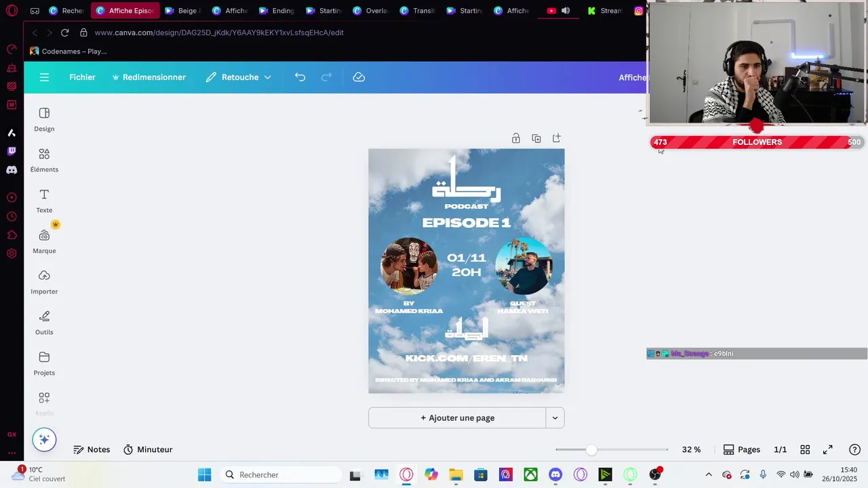Open the Fichier menu
Image resolution: width=868 pixels, height=488 pixels.
82,77
